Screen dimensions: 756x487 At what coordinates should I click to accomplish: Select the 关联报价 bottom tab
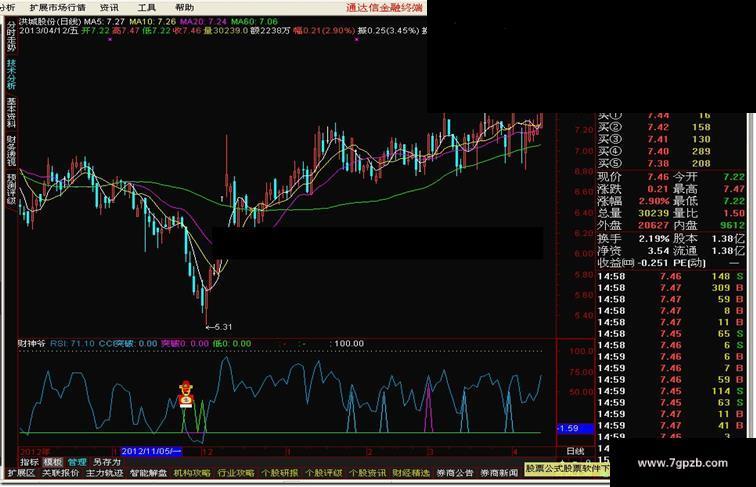click(61, 473)
